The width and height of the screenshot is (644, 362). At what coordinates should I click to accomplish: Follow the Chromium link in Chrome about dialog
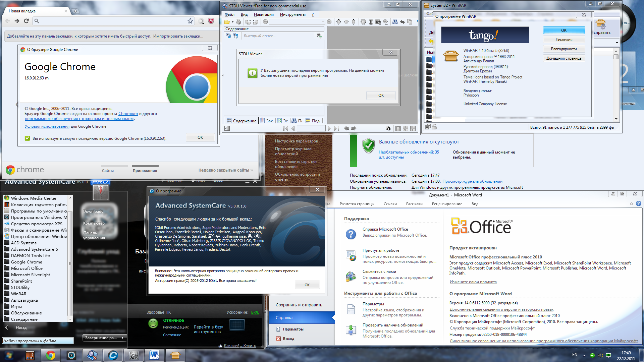pos(128,114)
